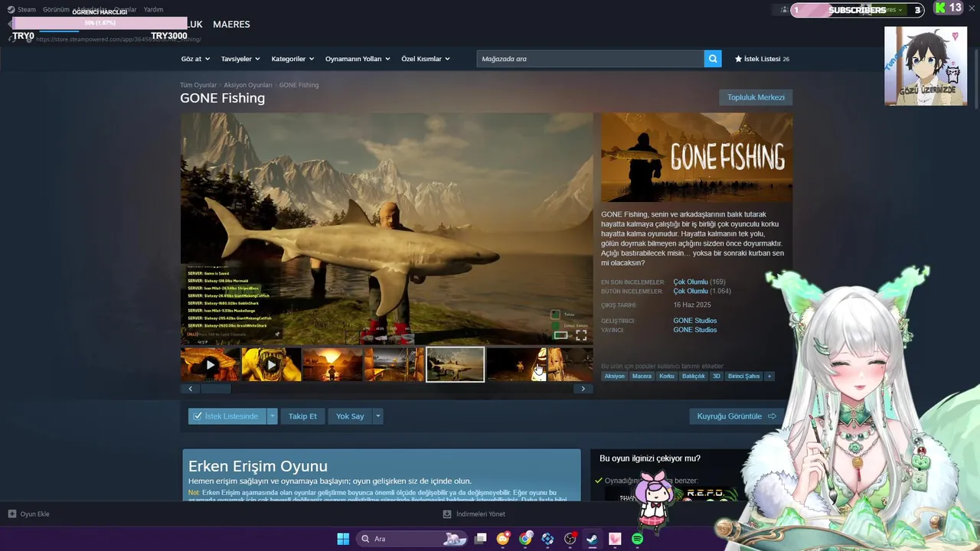Click the green K badge at top-right
Image resolution: width=980 pixels, height=551 pixels.
(x=940, y=8)
